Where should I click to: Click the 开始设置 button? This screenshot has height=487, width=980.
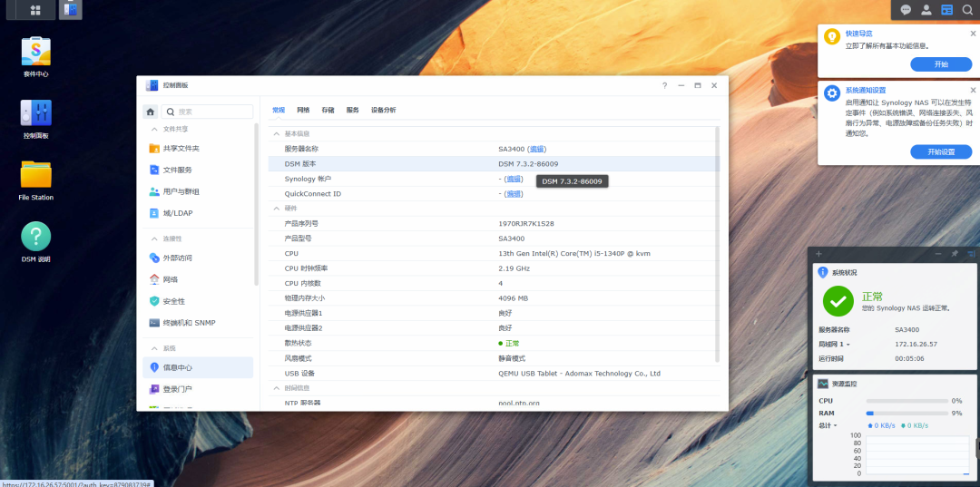click(941, 151)
